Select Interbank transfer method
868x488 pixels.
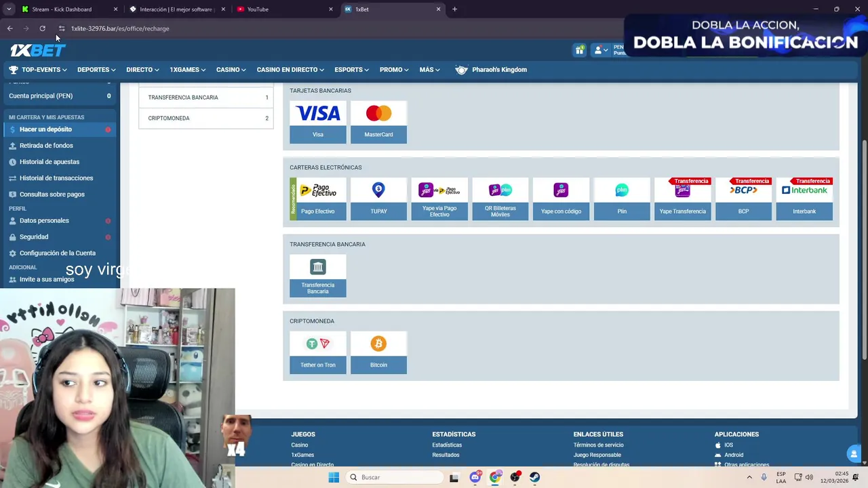(x=804, y=199)
